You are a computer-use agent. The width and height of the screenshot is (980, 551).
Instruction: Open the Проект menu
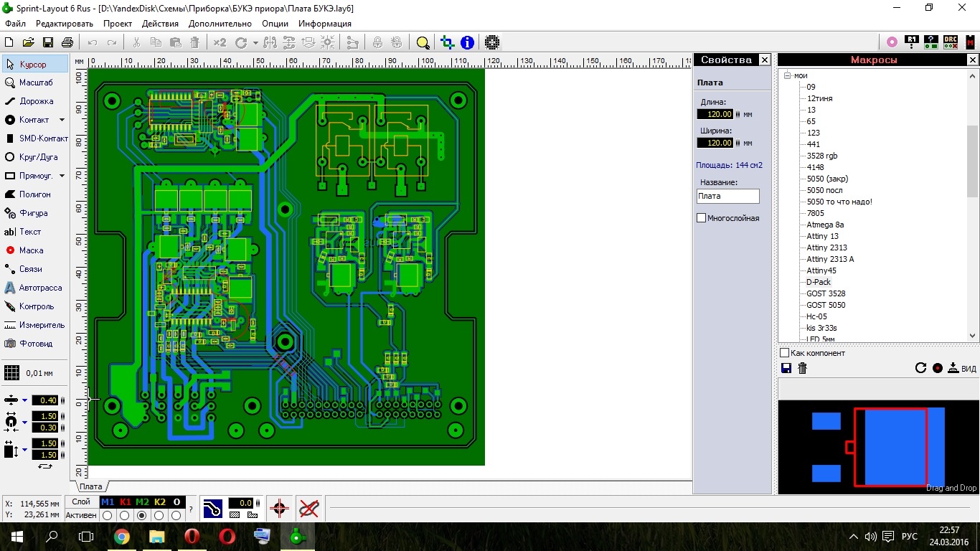coord(118,23)
